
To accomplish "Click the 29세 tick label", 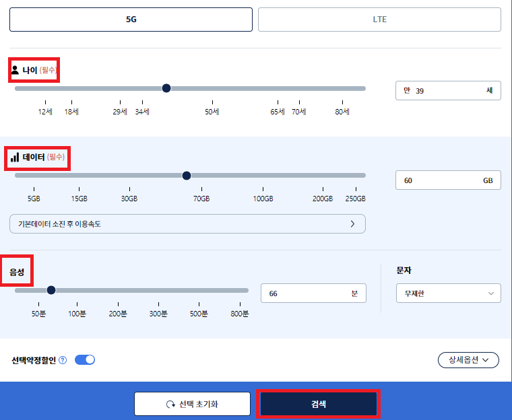I will [120, 112].
